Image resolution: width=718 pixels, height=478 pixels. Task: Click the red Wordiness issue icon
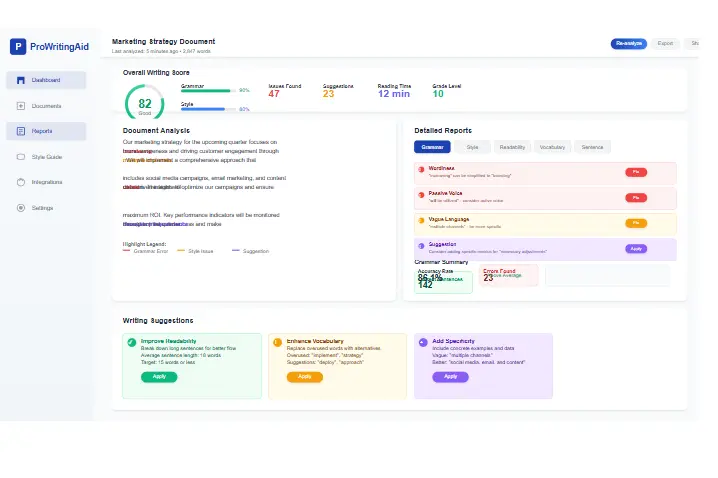coord(421,169)
